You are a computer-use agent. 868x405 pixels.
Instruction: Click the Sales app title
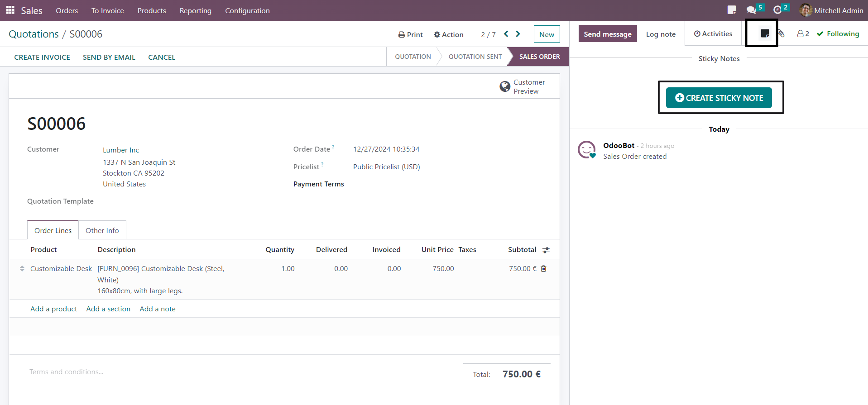[x=32, y=10]
